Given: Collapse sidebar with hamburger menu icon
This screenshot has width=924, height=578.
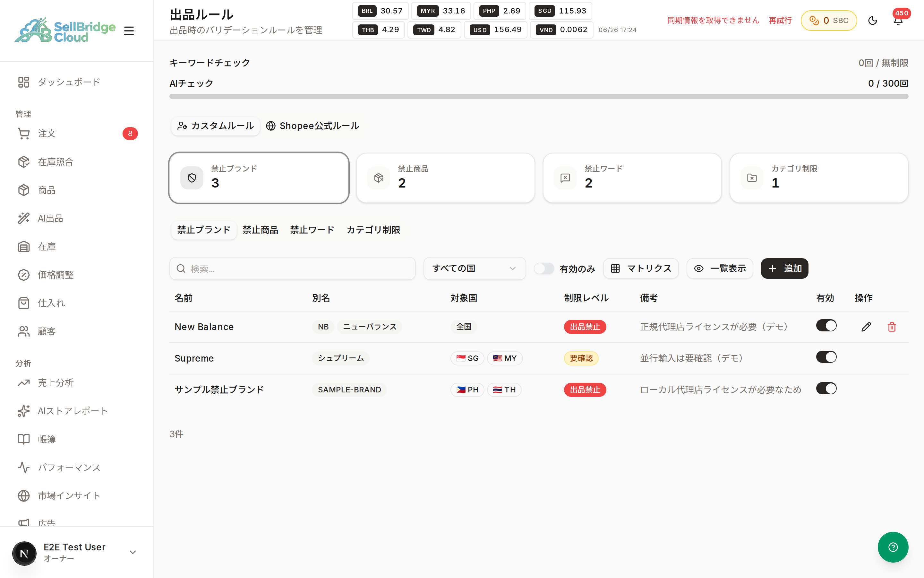Looking at the screenshot, I should (x=129, y=31).
